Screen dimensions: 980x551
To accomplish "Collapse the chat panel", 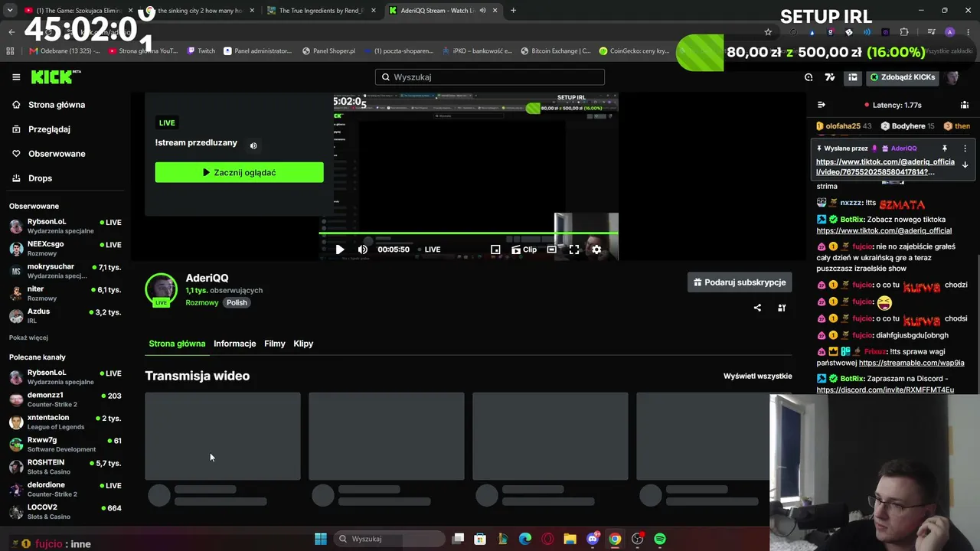I will coord(822,105).
